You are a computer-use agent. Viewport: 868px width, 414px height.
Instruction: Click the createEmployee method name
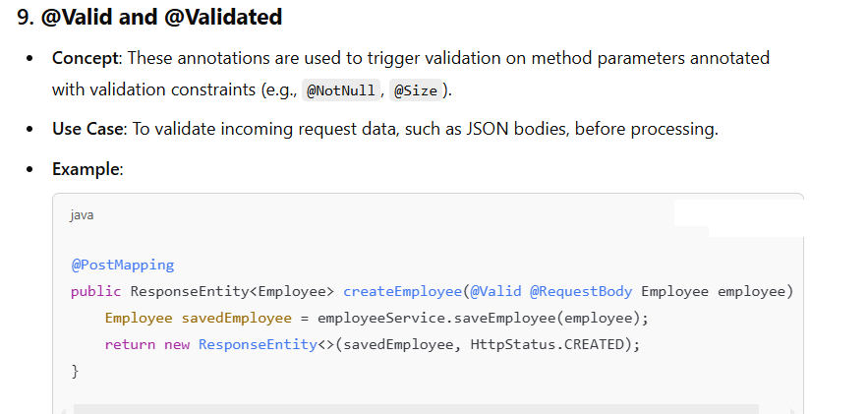click(x=402, y=292)
